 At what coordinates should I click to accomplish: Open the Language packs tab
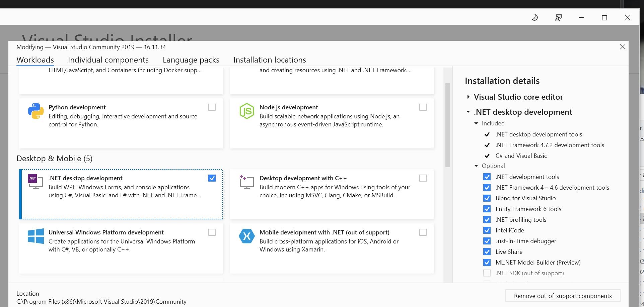191,60
